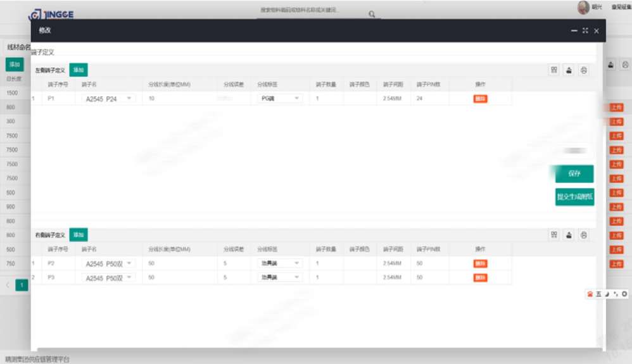632x364 pixels.
Task: Open column filter icon in right terminal table
Action: 554,235
